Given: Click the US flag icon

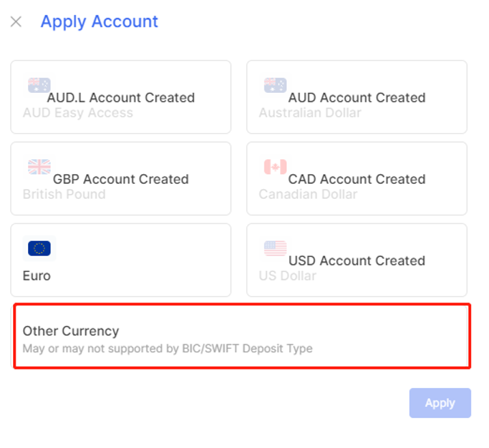Looking at the screenshot, I should point(275,249).
